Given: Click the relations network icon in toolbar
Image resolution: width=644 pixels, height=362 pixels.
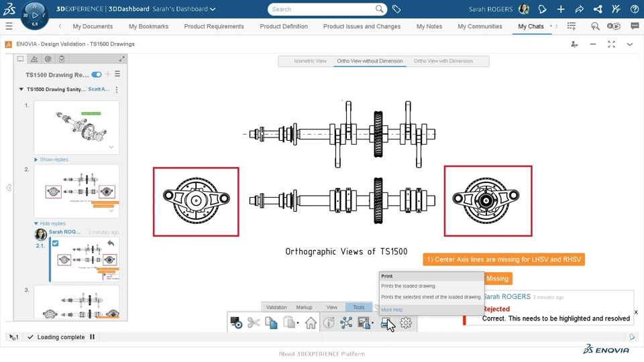Looking at the screenshot, I should pos(346,323).
